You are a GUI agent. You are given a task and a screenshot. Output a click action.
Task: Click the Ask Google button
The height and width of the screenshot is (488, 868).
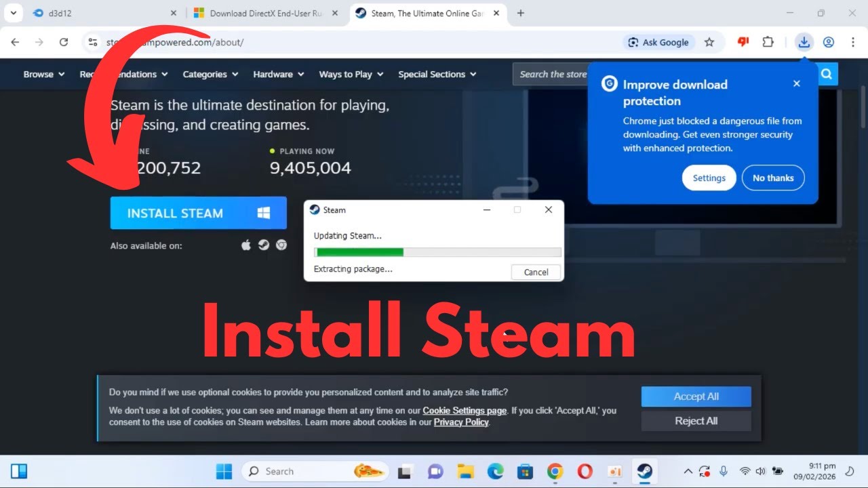(658, 42)
